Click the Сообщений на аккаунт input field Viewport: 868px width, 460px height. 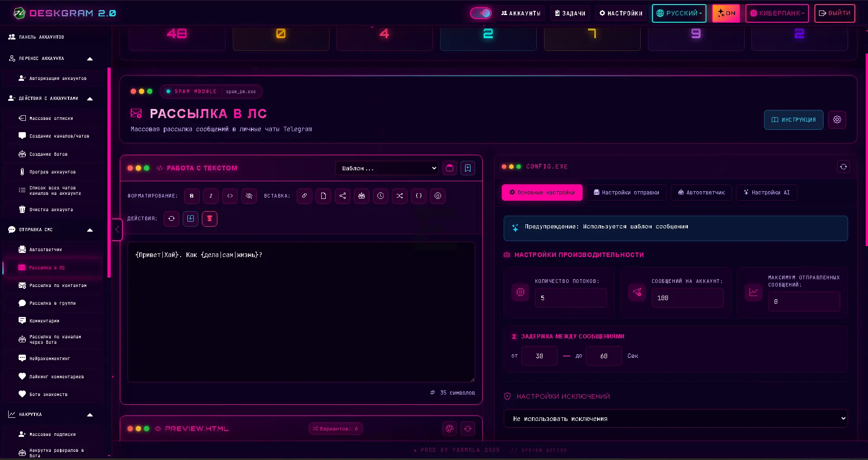(687, 298)
